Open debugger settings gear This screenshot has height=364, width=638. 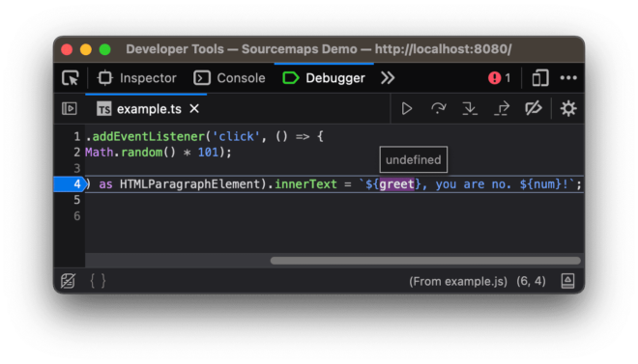(568, 109)
